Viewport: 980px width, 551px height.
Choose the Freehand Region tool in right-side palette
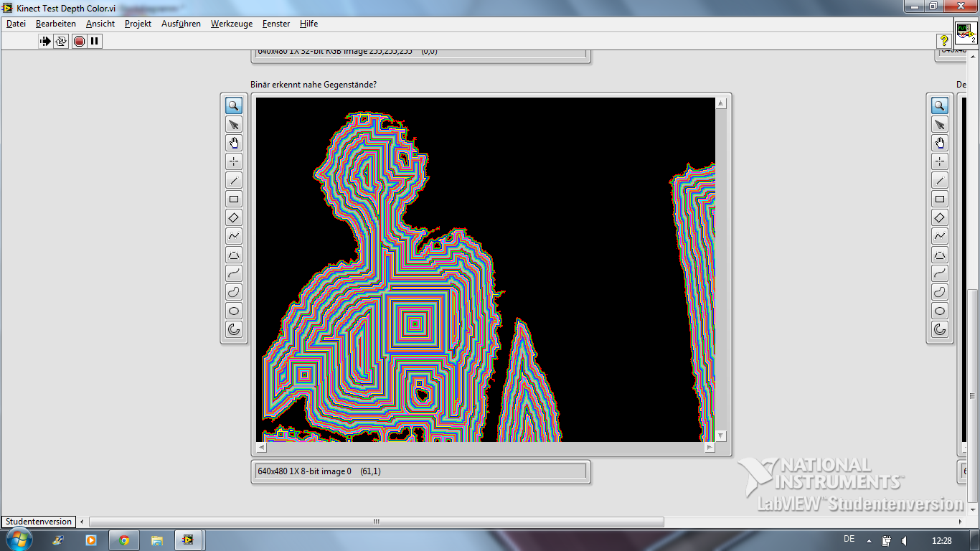[x=940, y=292]
